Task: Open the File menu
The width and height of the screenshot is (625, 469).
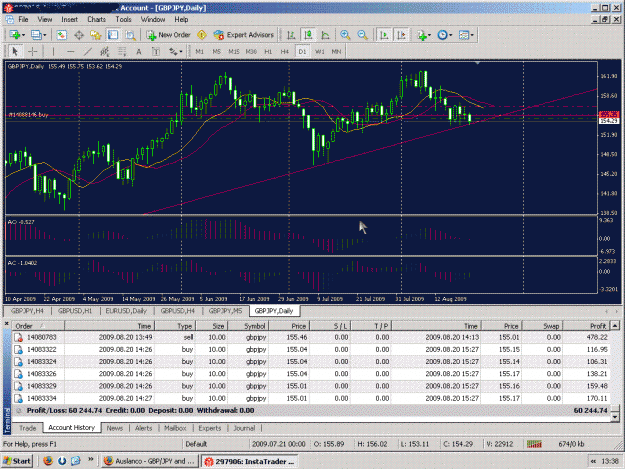Action: 23,19
